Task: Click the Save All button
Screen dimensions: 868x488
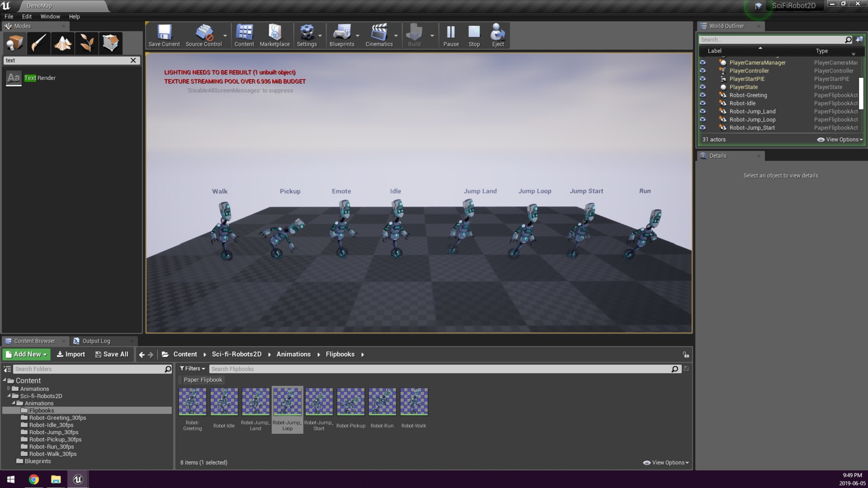Action: coord(112,354)
